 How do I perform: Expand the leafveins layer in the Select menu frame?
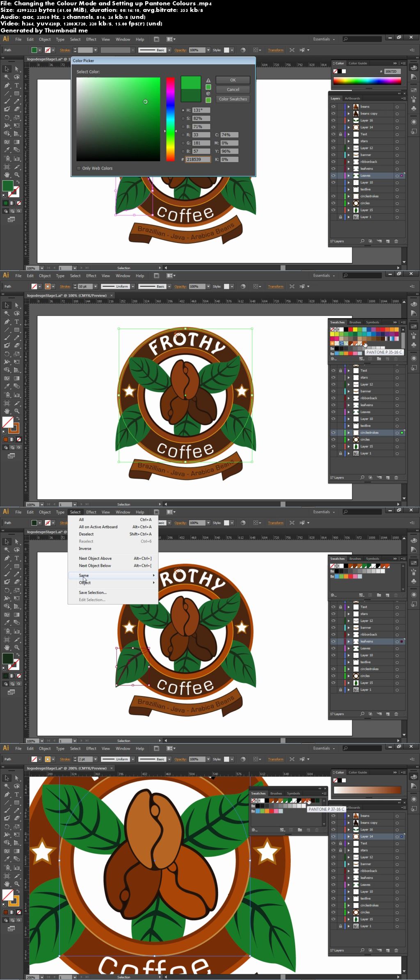pos(349,641)
